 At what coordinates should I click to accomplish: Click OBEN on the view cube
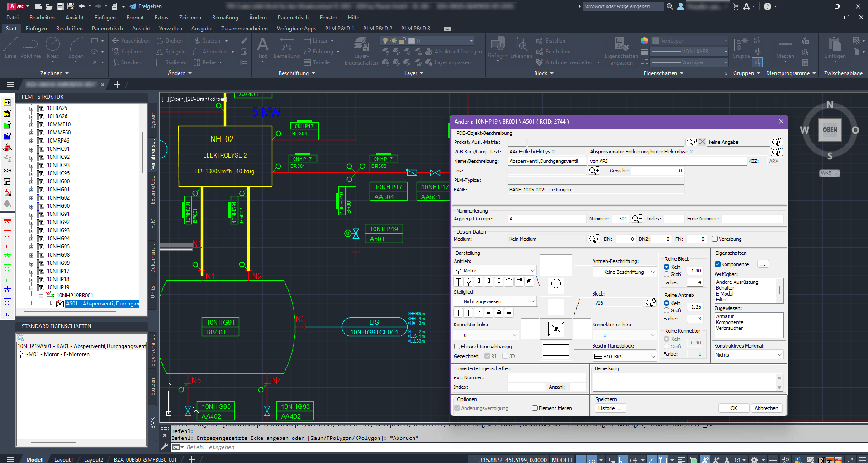coord(830,130)
